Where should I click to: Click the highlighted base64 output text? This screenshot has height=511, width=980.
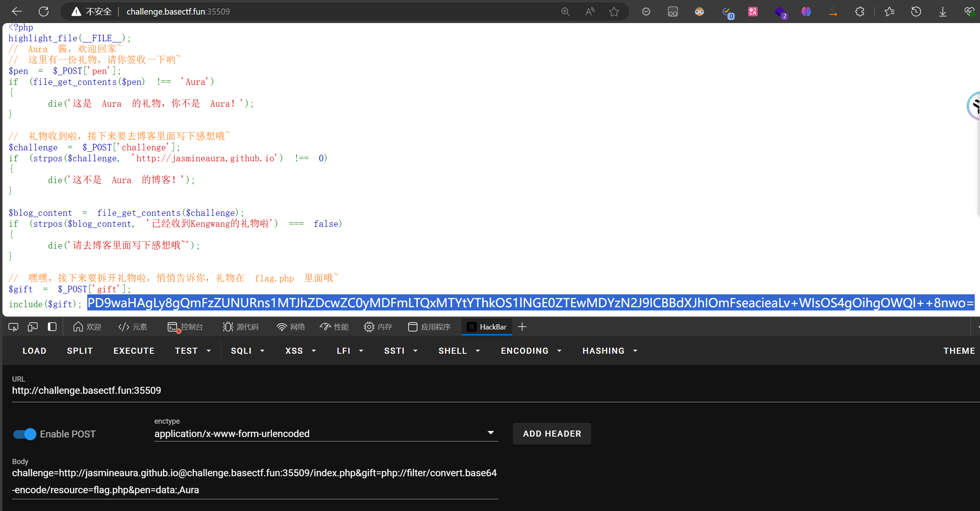coord(531,303)
